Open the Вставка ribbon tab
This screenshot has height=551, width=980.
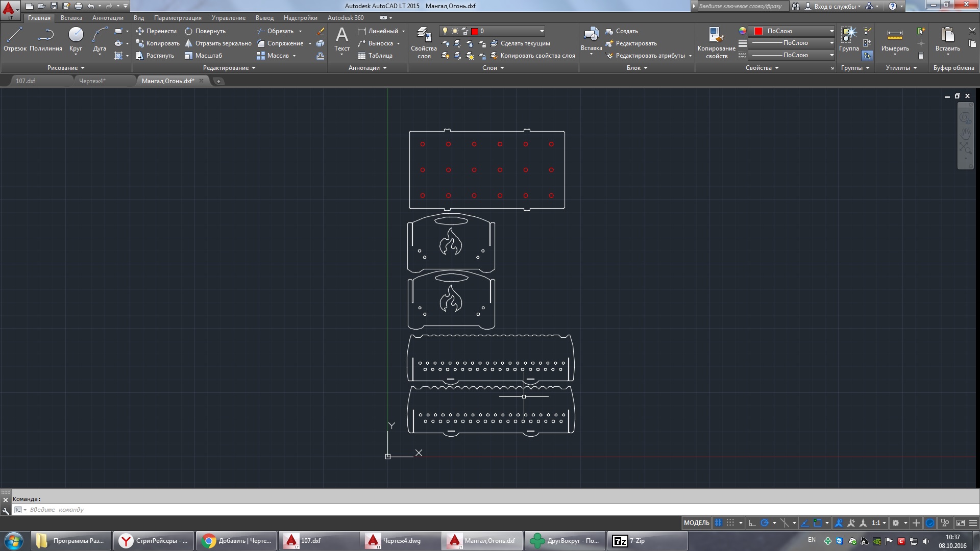coord(71,18)
